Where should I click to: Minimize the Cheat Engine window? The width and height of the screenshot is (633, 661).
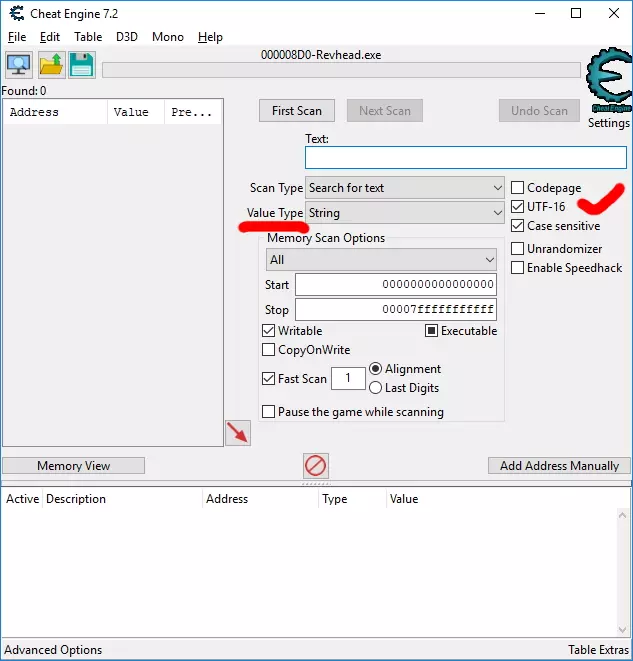pos(540,13)
